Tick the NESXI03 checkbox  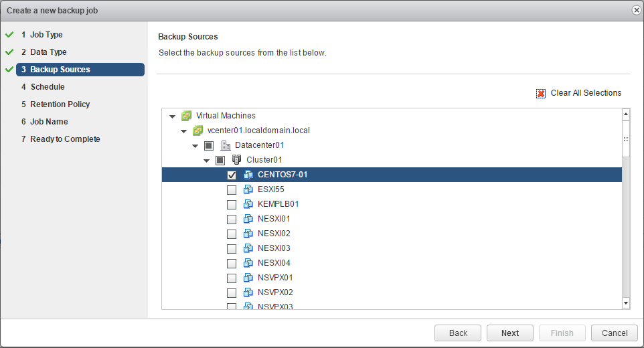232,248
